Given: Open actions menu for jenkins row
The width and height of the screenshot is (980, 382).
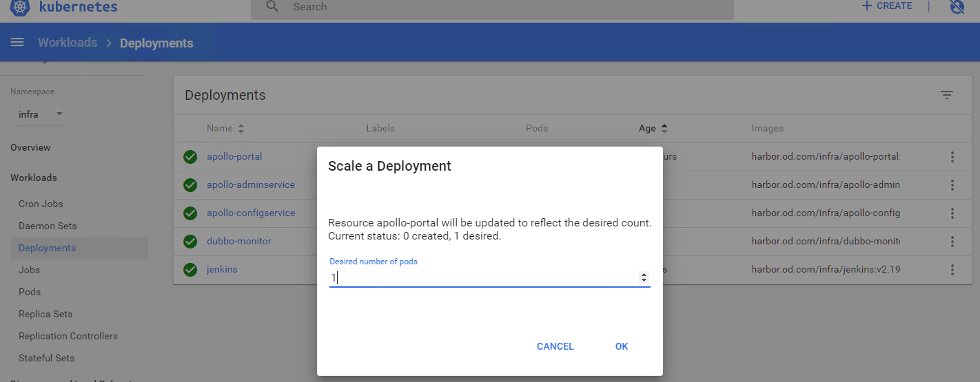Looking at the screenshot, I should pyautogui.click(x=952, y=270).
